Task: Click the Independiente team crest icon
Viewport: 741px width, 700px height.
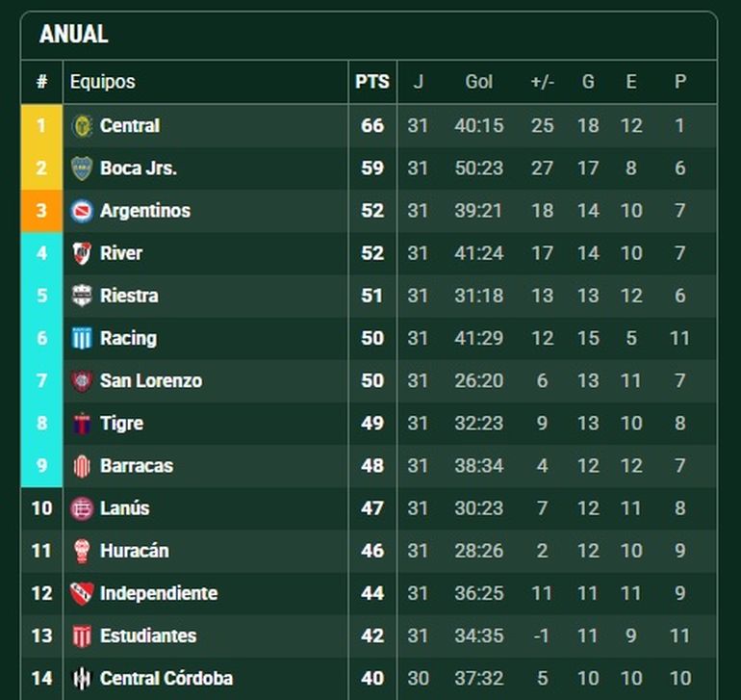Action: pyautogui.click(x=82, y=593)
